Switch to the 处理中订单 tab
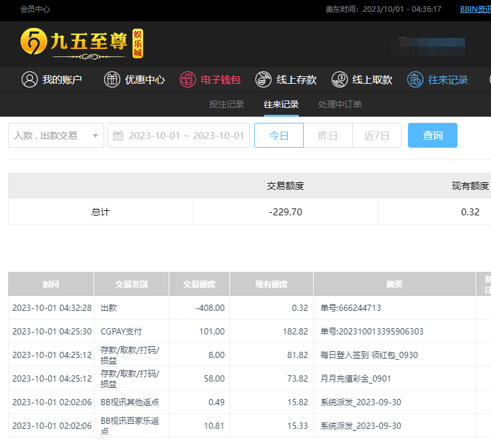This screenshot has width=491, height=448. (340, 104)
